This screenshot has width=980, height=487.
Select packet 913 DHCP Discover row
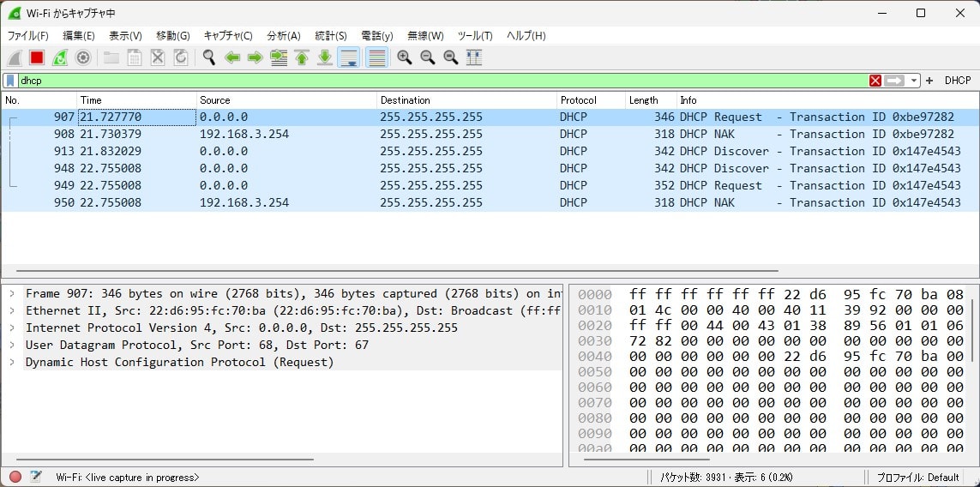(x=490, y=151)
